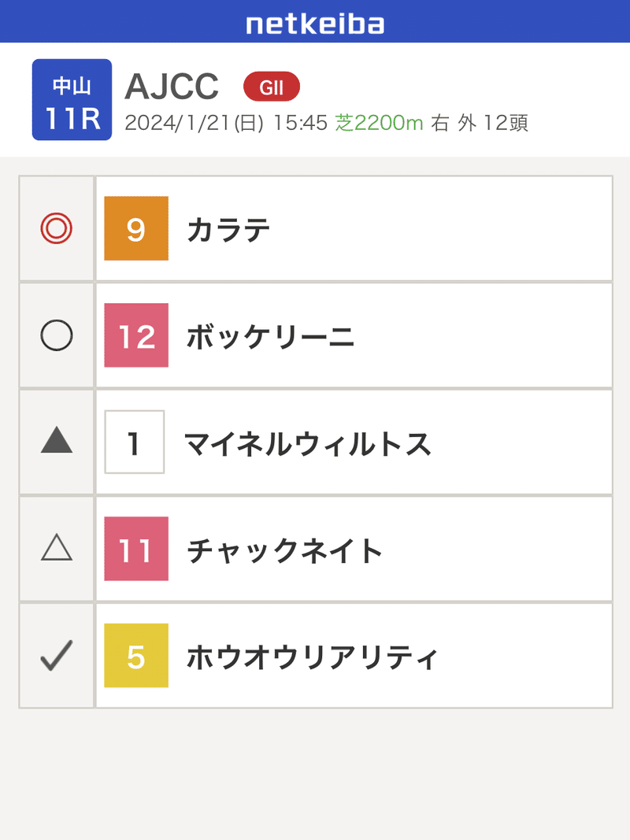This screenshot has width=630, height=840.
Task: Click the outline triangle mark for チャックネイト
Action: pyautogui.click(x=57, y=550)
